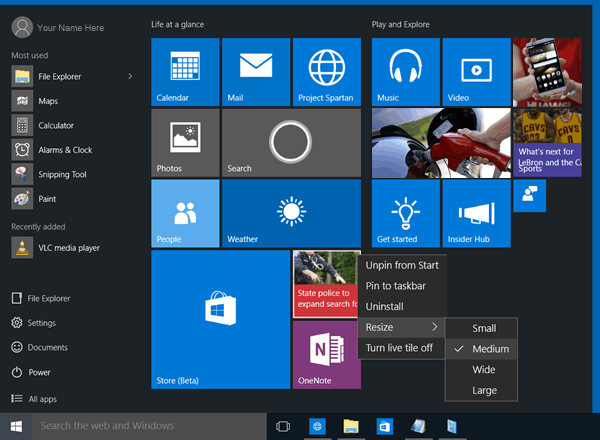The width and height of the screenshot is (600, 440).
Task: Open the Calendar tile
Action: 185,72
